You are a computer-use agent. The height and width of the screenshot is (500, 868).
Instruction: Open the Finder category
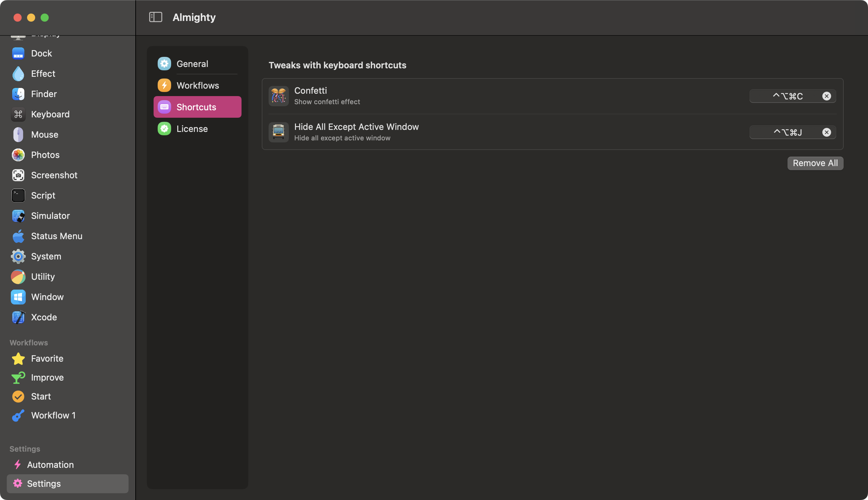pyautogui.click(x=44, y=94)
